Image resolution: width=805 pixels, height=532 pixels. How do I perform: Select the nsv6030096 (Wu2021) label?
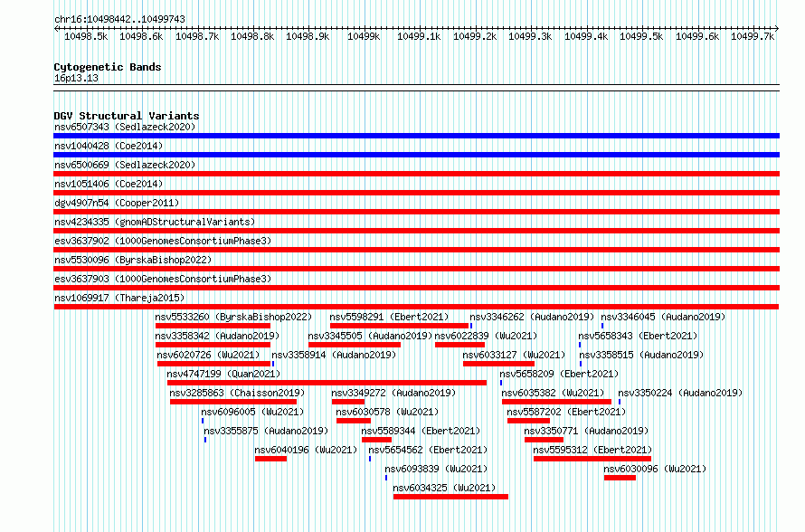pos(655,469)
